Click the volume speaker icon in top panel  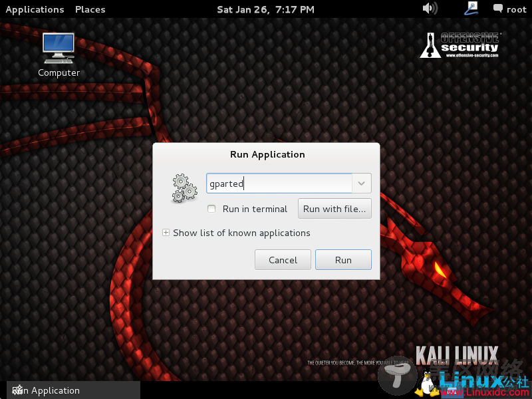(x=430, y=8)
